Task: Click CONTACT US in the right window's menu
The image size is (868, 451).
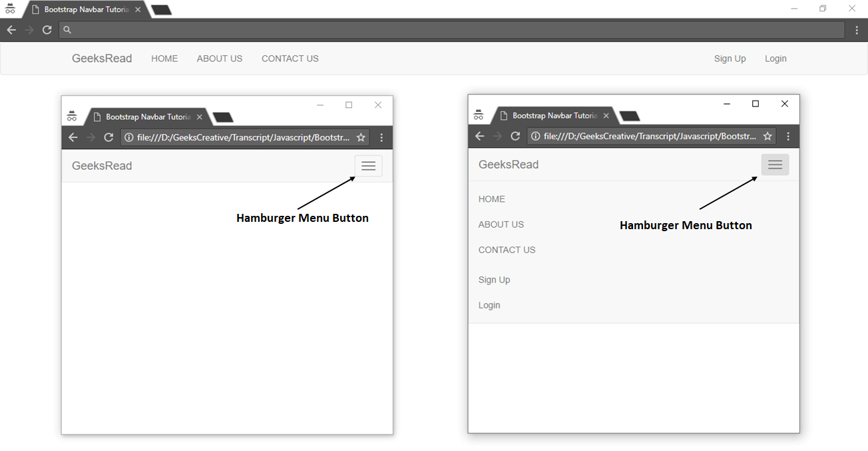Action: (507, 249)
